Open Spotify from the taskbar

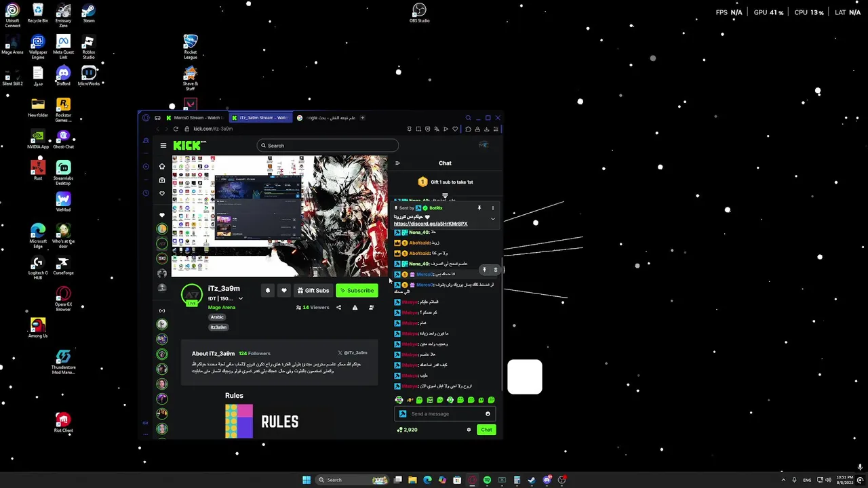pos(487,480)
